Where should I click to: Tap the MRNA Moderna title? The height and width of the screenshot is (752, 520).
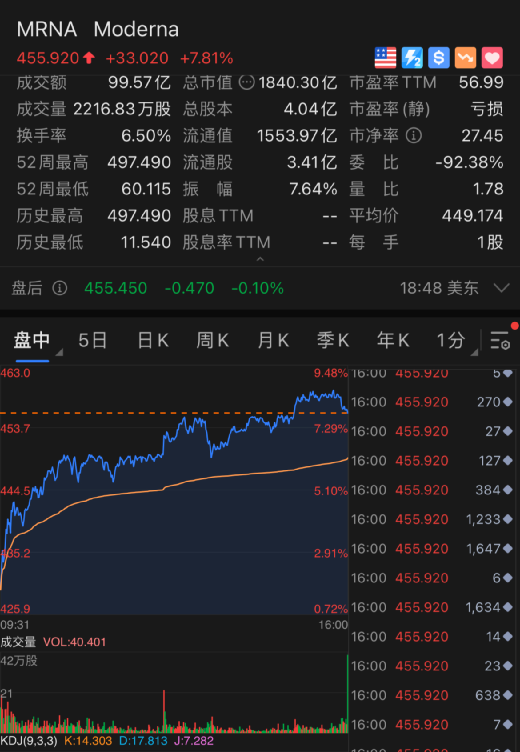point(98,30)
